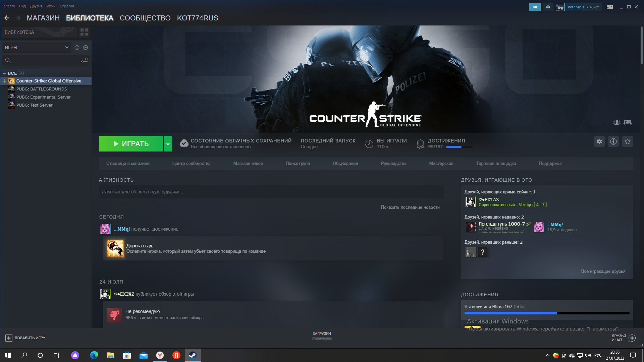The width and height of the screenshot is (644, 362).
Task: Open Microsoft Edge on the taskbar
Action: pos(94,355)
